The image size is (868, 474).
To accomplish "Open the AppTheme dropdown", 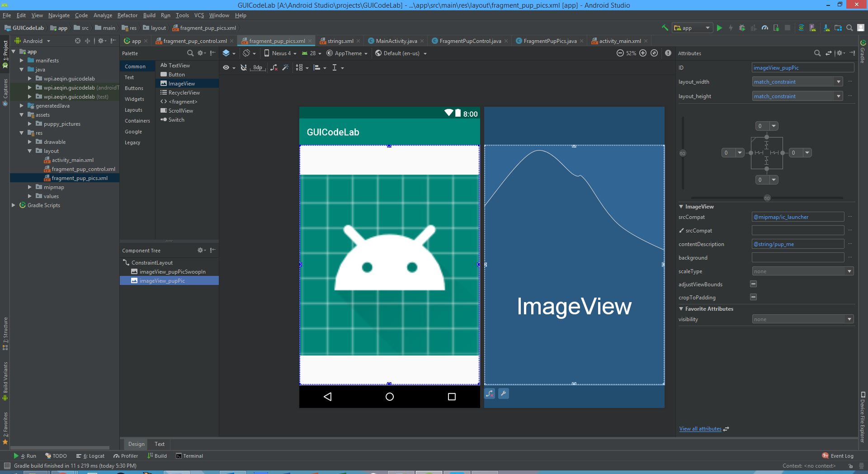I will [347, 53].
